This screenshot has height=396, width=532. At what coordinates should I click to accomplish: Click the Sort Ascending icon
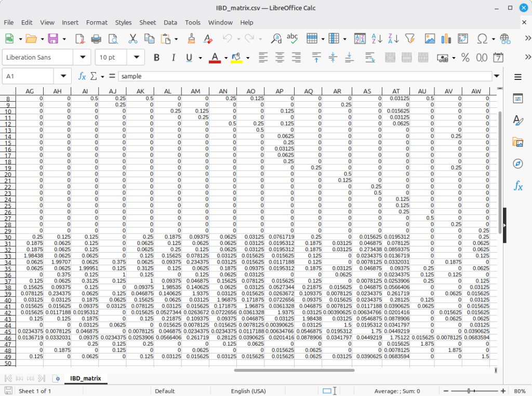377,39
